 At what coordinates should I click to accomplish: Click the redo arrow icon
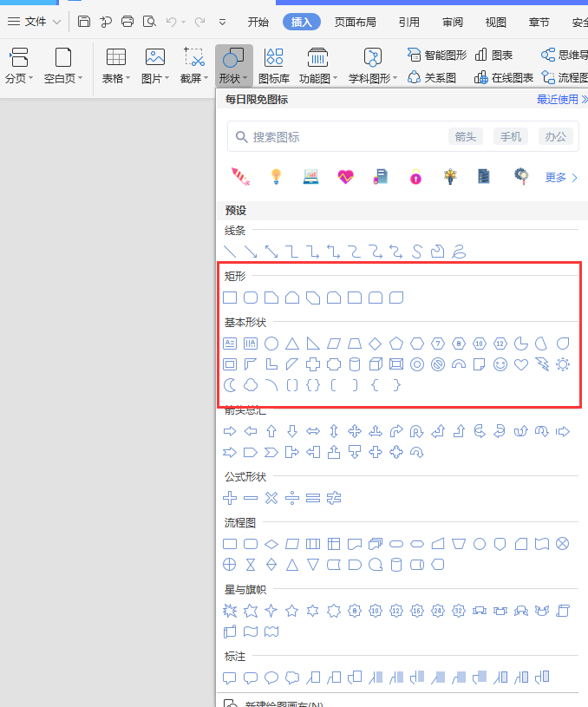tap(199, 22)
